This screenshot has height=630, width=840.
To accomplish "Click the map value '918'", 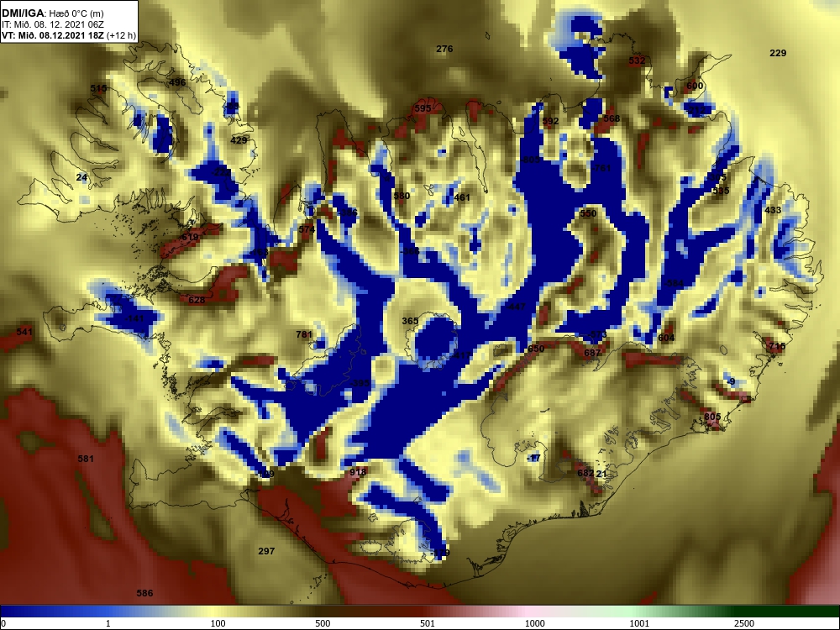I will (357, 472).
